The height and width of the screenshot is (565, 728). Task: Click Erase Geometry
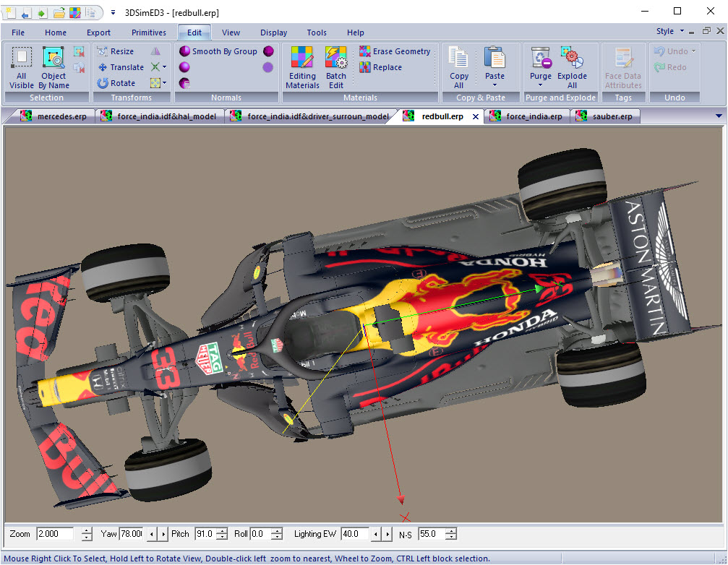(x=395, y=51)
